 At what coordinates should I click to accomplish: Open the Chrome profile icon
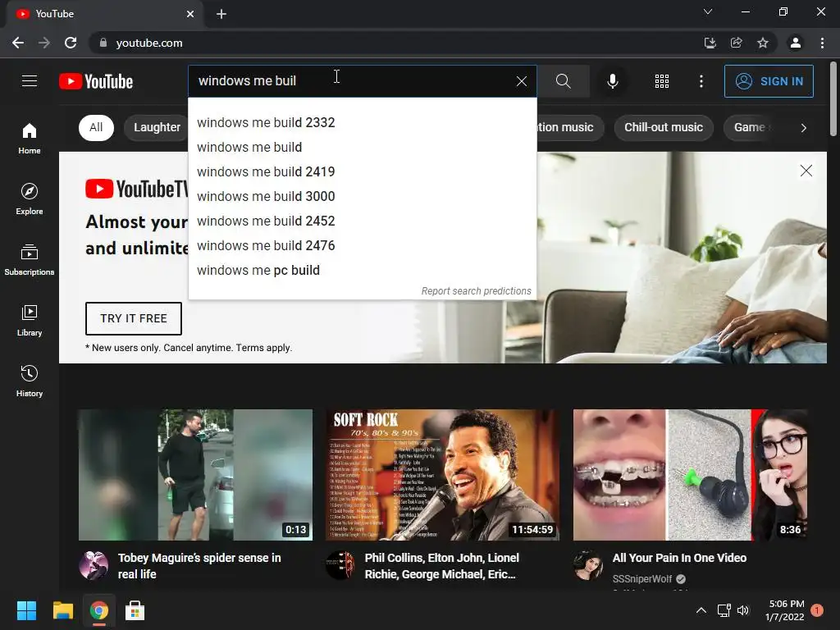(796, 43)
